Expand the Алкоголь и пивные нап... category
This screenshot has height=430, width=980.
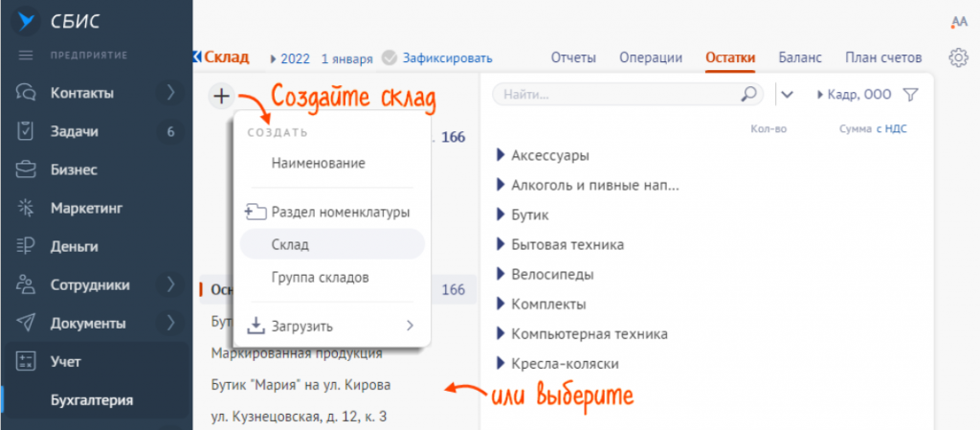(x=500, y=185)
